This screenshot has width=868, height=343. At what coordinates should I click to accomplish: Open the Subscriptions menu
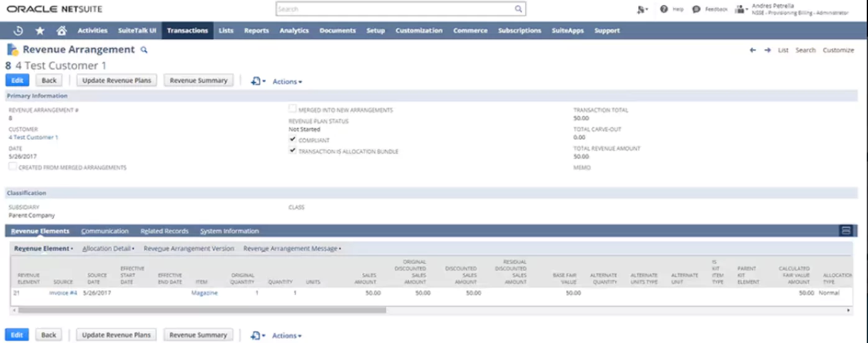(519, 30)
